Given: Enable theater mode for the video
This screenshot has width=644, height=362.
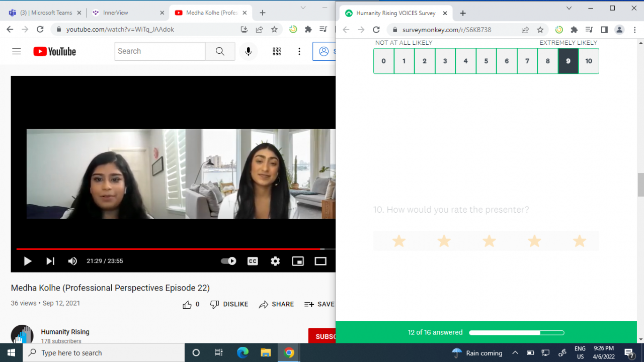Looking at the screenshot, I should (x=320, y=261).
